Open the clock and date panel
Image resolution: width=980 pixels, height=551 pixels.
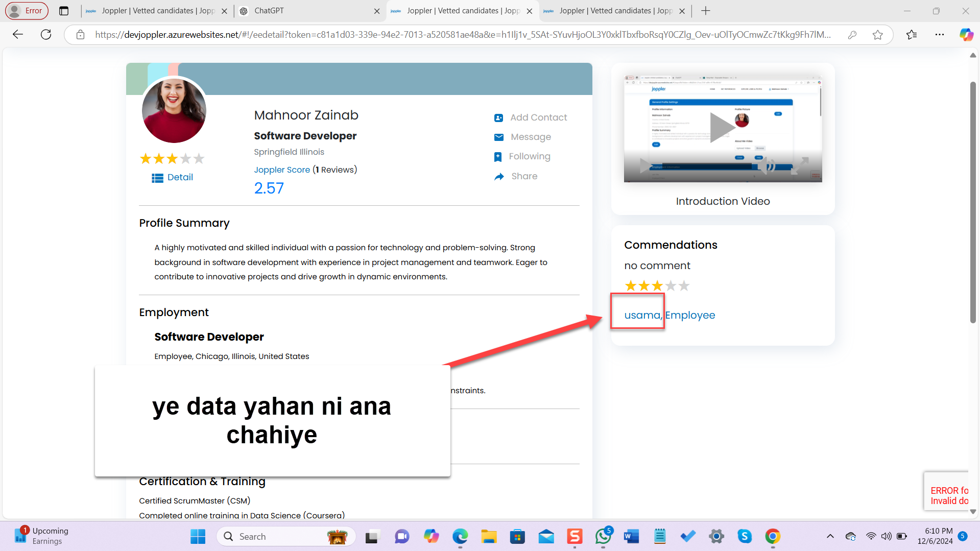coord(935,536)
